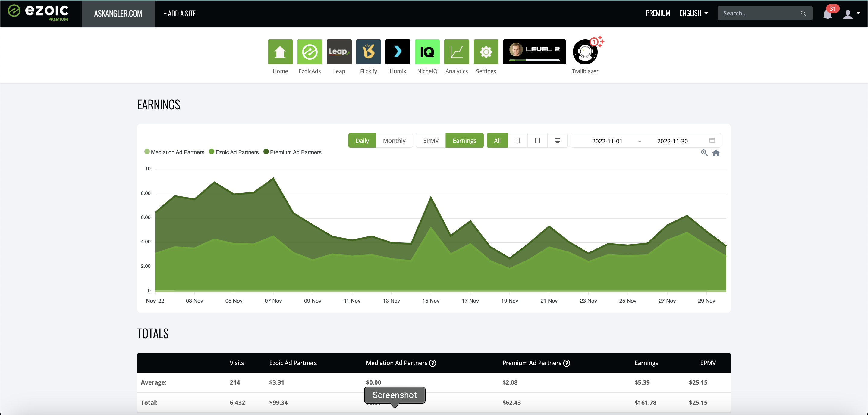Screen dimensions: 868x415
Task: Open the Analytics chart icon
Action: 457,52
